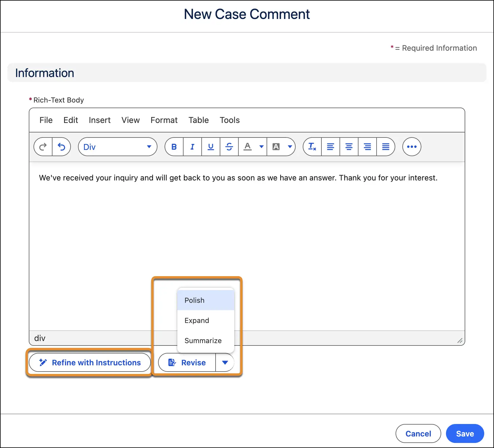Open the Format menu
Image resolution: width=494 pixels, height=448 pixels.
click(x=164, y=120)
